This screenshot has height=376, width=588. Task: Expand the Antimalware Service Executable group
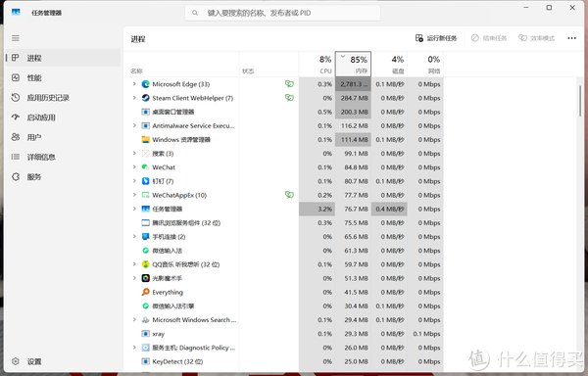tap(134, 125)
